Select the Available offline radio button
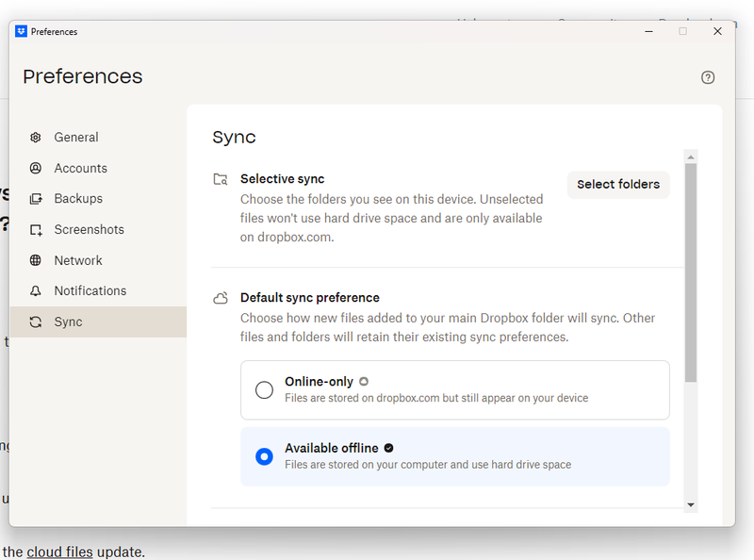754x560 pixels. coord(265,456)
